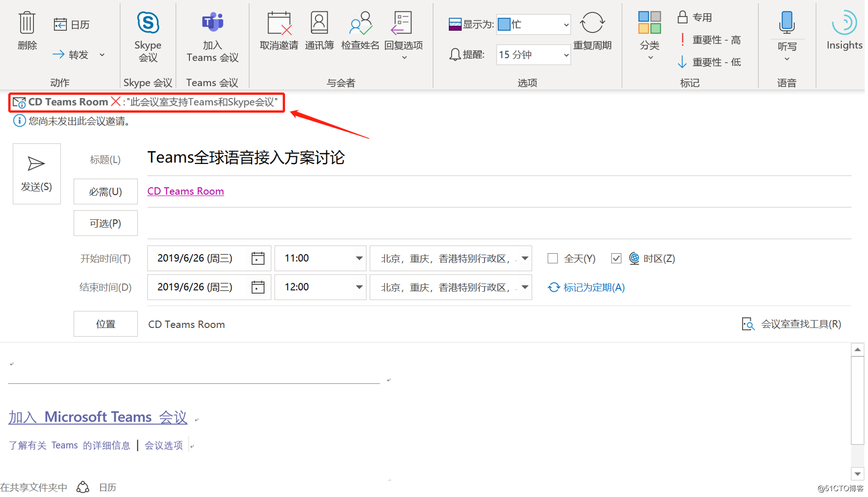The image size is (868, 497).
Task: Dismiss the CD Teams Room mail tip
Action: click(116, 102)
